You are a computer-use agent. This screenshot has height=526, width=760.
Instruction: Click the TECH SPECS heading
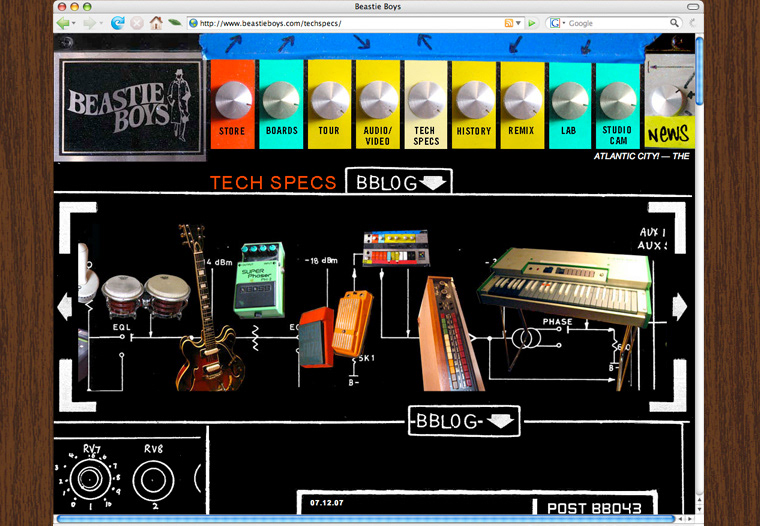pos(273,183)
